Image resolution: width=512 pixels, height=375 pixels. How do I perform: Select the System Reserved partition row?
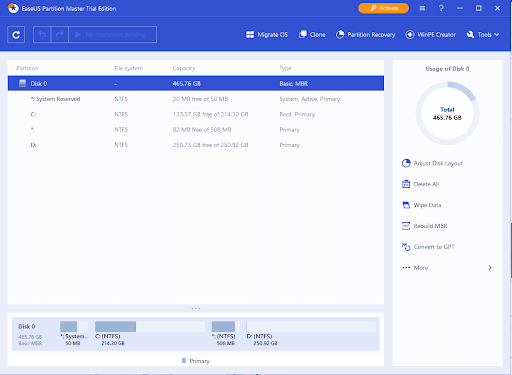(x=196, y=99)
